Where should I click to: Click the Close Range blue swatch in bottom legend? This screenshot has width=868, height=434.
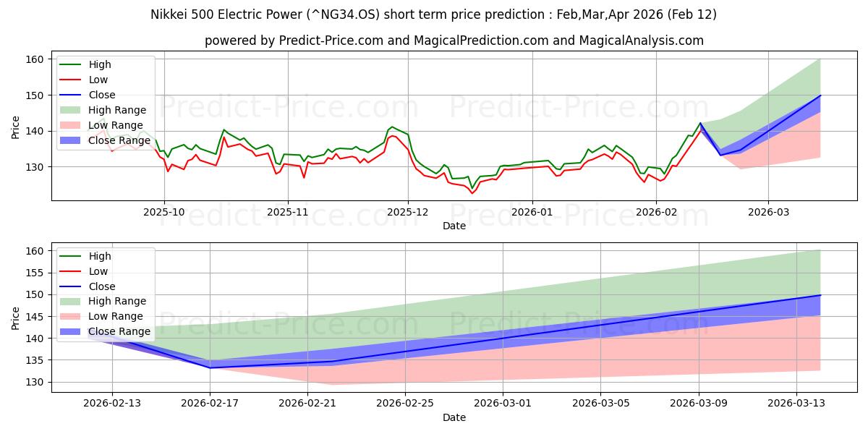tap(72, 331)
